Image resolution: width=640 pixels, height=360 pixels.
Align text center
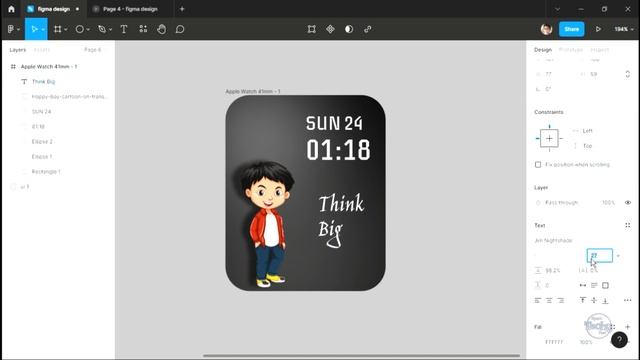coord(549,300)
